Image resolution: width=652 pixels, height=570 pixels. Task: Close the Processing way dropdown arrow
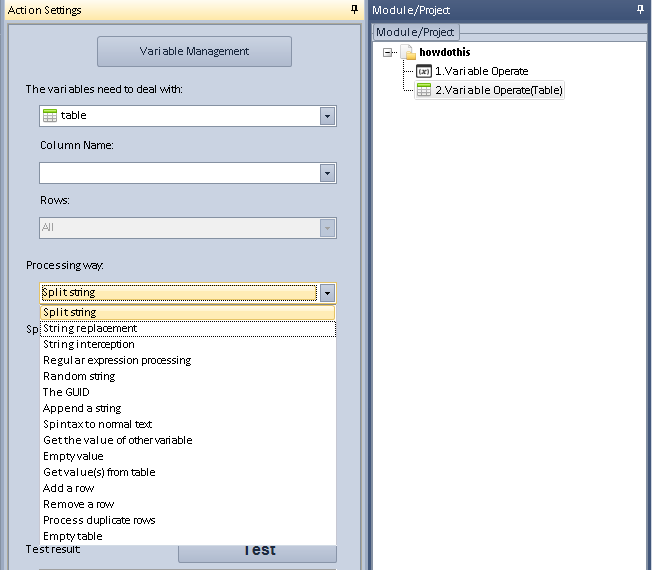327,293
